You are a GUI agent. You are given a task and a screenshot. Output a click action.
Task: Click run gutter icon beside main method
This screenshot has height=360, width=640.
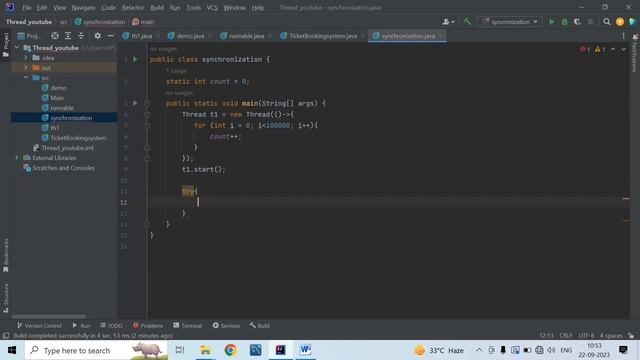(135, 103)
